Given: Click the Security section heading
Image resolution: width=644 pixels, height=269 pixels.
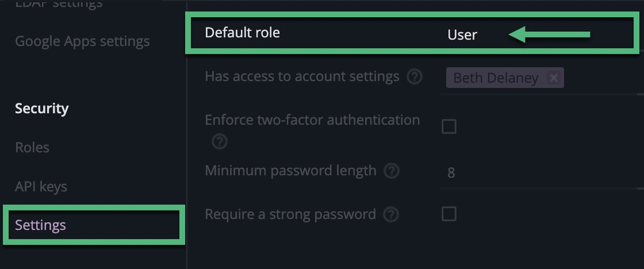Looking at the screenshot, I should point(41,109).
